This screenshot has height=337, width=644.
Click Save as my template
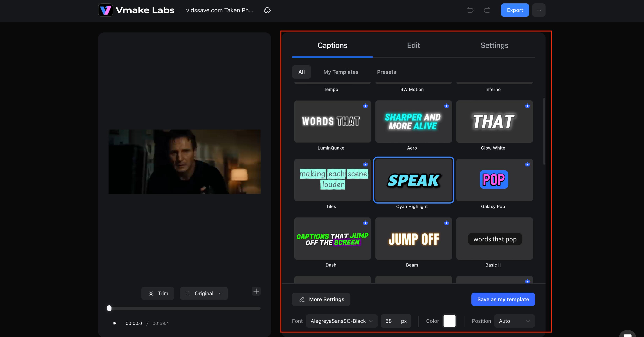(503, 299)
